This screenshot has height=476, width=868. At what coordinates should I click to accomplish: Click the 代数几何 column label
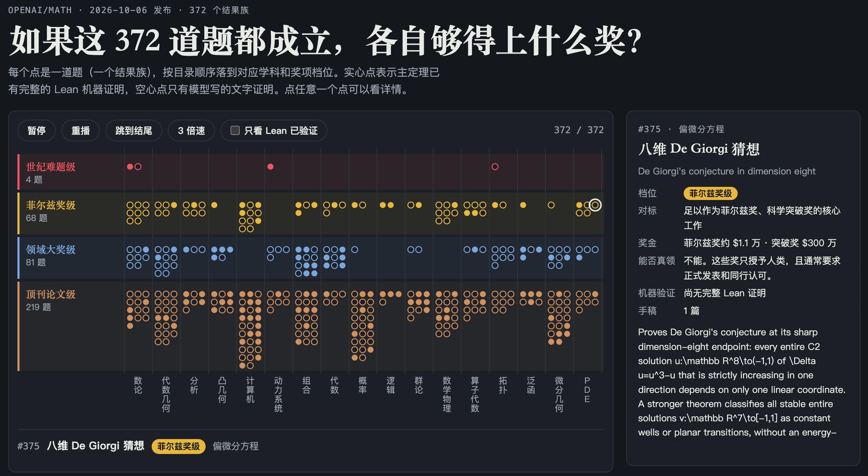point(166,394)
